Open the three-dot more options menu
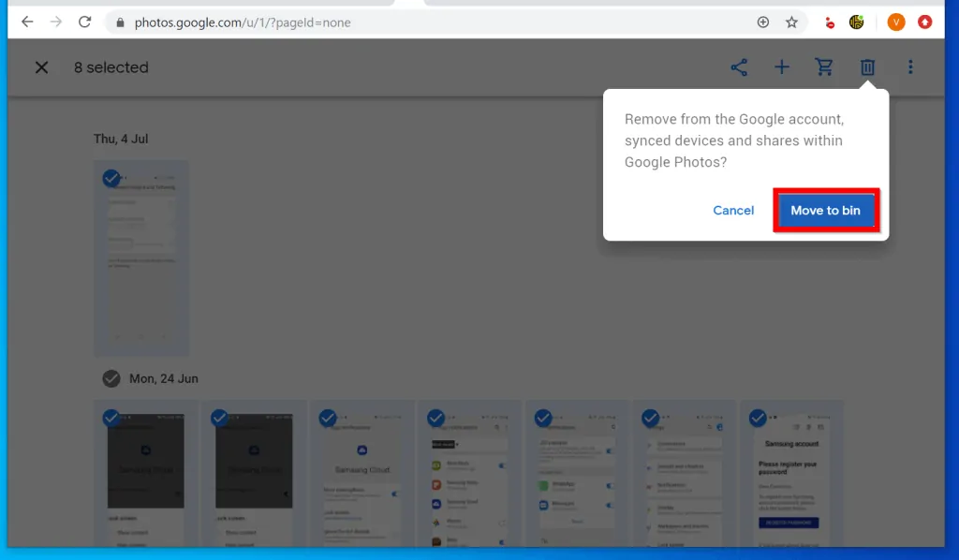The width and height of the screenshot is (959, 560). pyautogui.click(x=910, y=67)
